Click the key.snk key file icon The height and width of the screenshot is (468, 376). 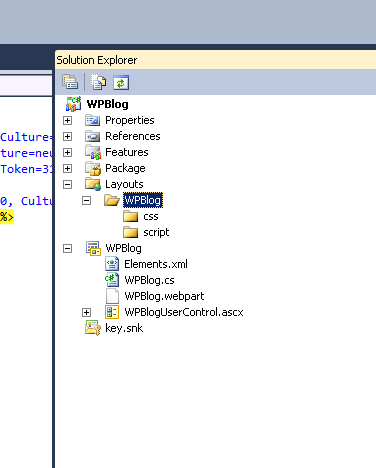pos(93,328)
